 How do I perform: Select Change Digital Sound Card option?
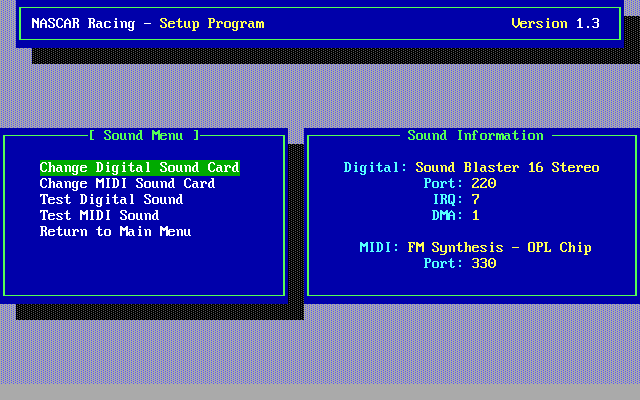tap(140, 168)
